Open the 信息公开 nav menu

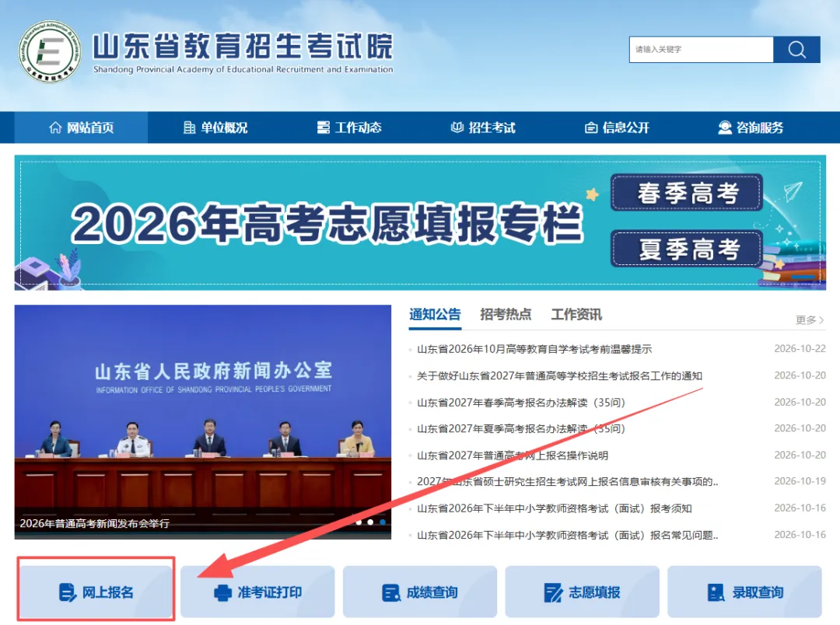coord(617,127)
